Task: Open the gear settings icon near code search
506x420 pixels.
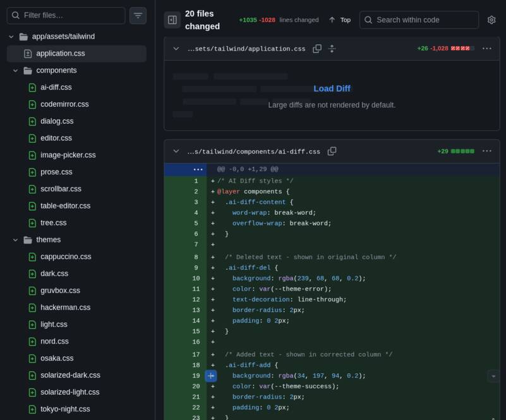Action: [x=491, y=20]
